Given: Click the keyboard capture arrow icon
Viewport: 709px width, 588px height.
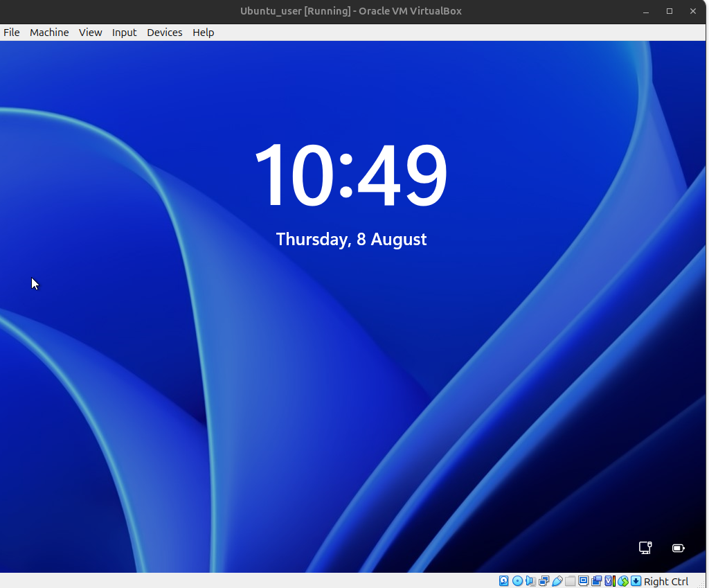Looking at the screenshot, I should [x=636, y=581].
